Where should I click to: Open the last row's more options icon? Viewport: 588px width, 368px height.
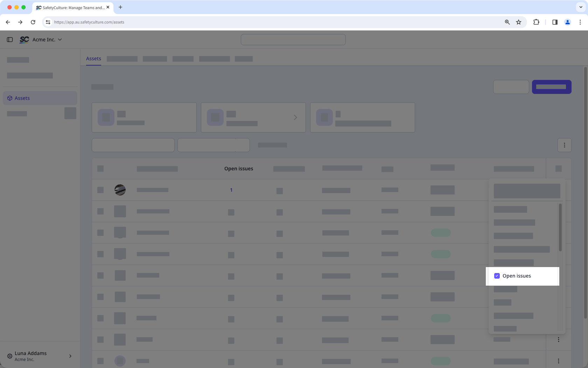pyautogui.click(x=559, y=361)
